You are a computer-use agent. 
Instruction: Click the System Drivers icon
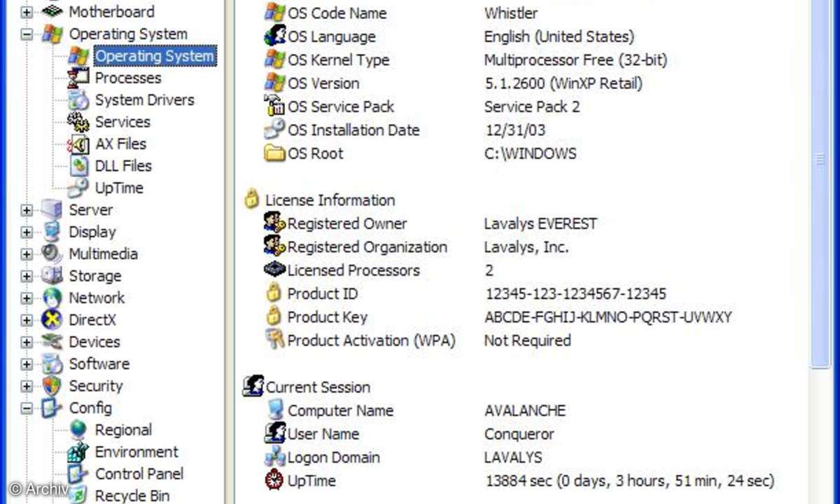point(78,99)
